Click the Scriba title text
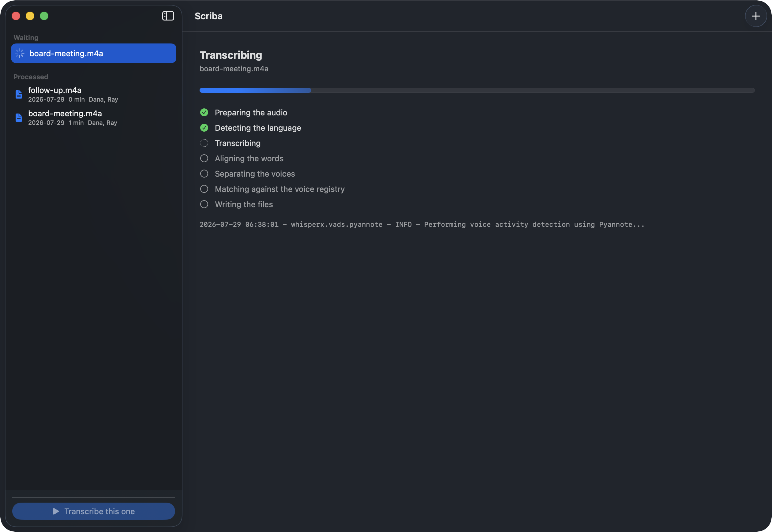The width and height of the screenshot is (772, 532). pos(209,16)
